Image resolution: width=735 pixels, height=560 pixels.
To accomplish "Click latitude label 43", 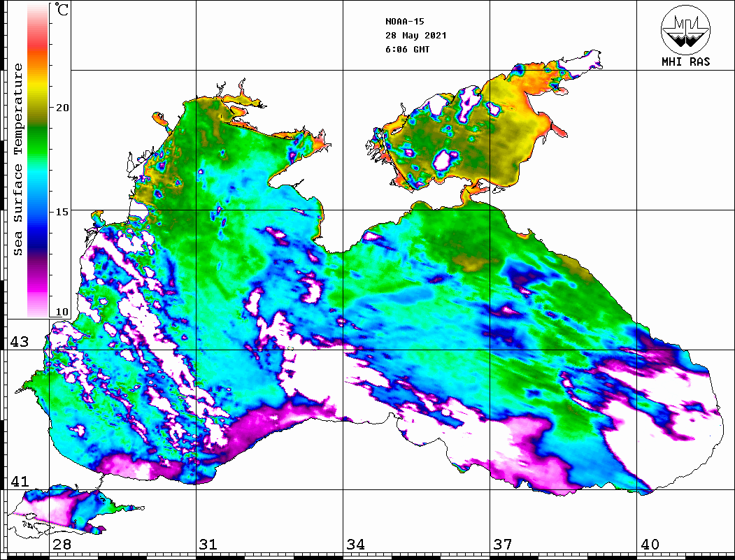I will (19, 342).
